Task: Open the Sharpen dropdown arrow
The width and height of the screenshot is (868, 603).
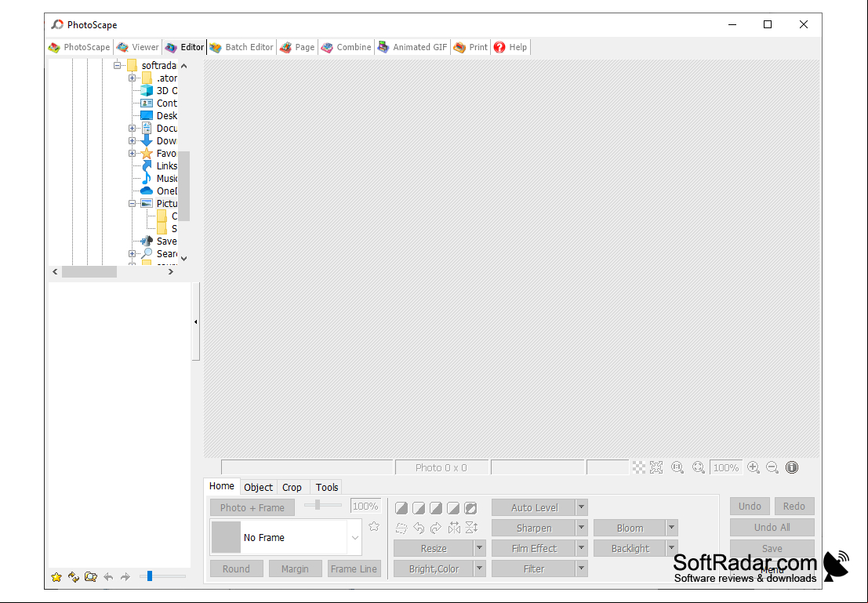Action: 581,528
